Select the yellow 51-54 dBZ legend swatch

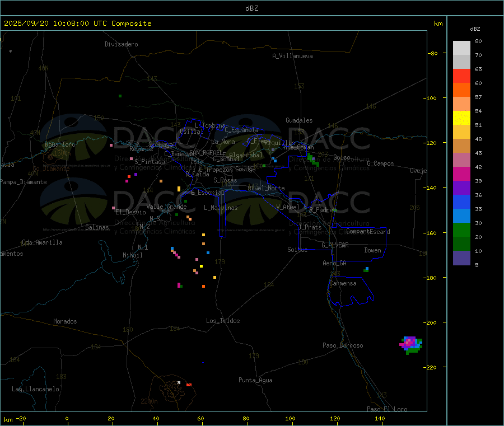coord(461,118)
